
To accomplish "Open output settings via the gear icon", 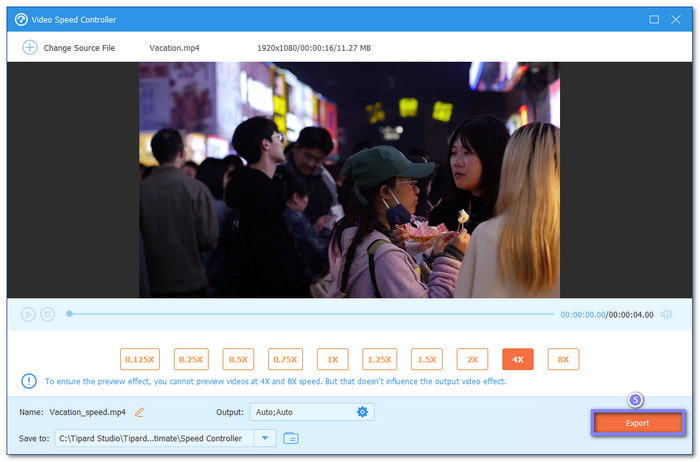I will click(x=362, y=412).
